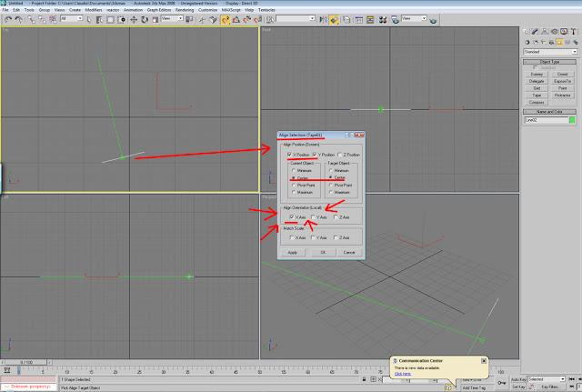Toggle the selection lock padlock icon
The height and width of the screenshot is (392, 582).
[x=364, y=379]
